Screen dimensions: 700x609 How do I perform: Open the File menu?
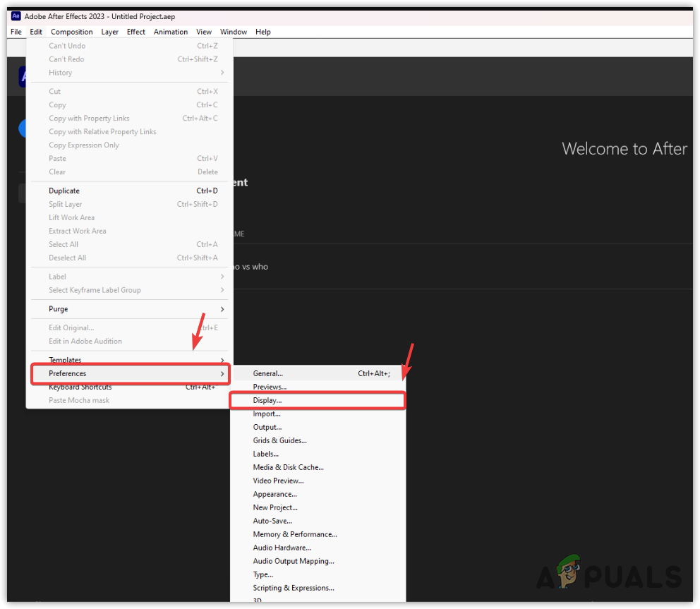(16, 32)
